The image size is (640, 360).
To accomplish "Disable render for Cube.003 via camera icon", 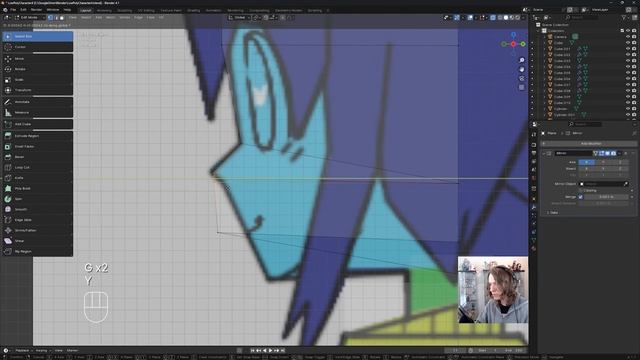I will tap(634, 61).
